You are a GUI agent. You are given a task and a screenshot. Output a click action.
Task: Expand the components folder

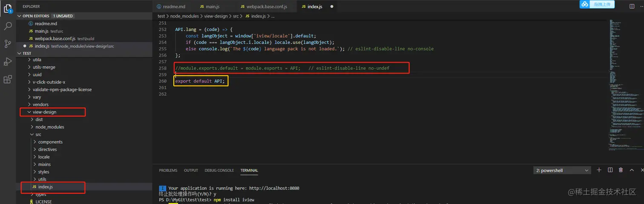[35, 142]
